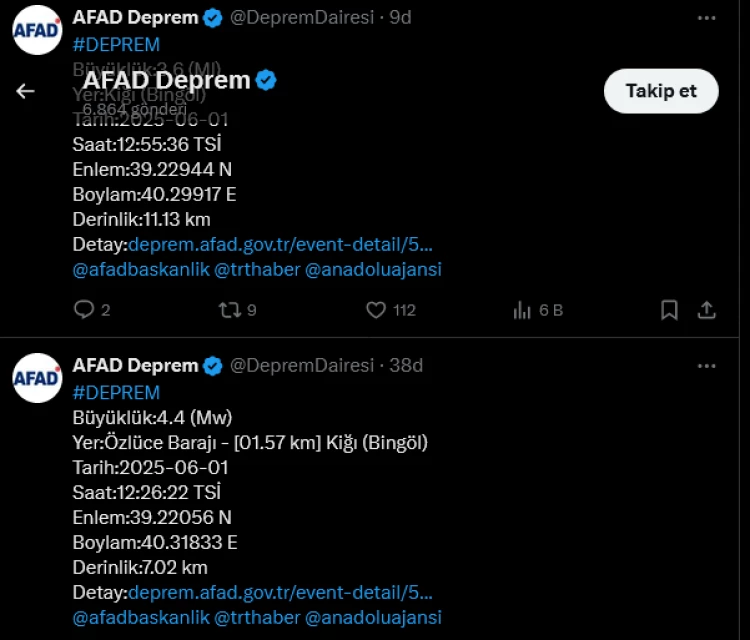Visit @trthaber mention in first tweet
The height and width of the screenshot is (640, 750).
coord(258,269)
